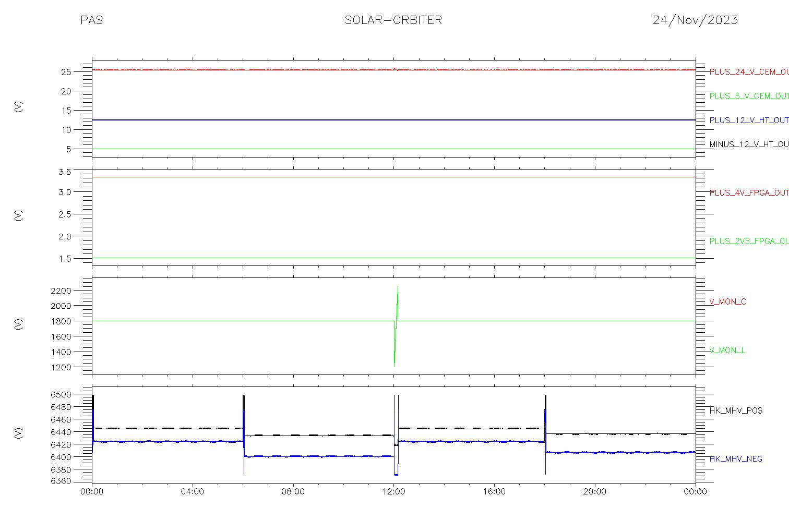Click the date 24/Nov/2023

click(695, 20)
